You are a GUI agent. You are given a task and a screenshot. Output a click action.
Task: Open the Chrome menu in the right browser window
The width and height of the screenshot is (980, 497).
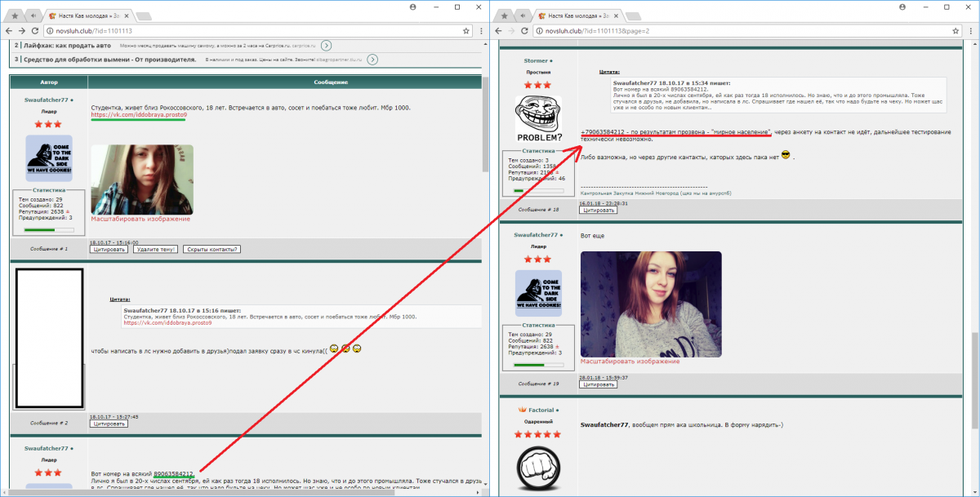tap(972, 30)
